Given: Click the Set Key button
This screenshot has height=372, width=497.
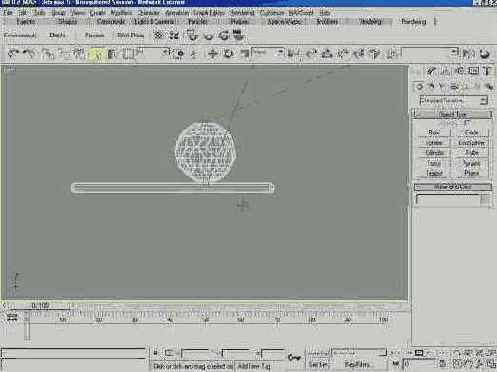Looking at the screenshot, I should 318,365.
